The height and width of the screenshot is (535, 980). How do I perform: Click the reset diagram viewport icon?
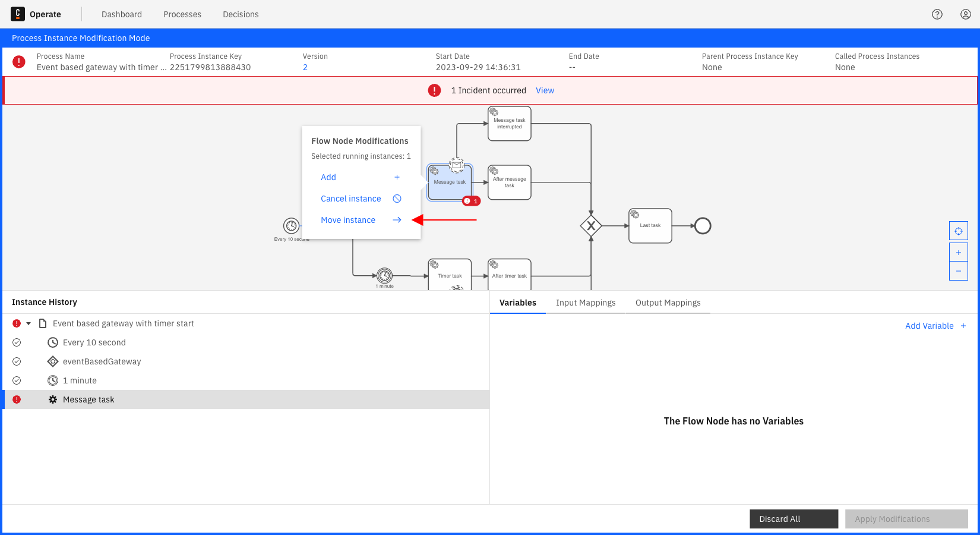tap(958, 231)
